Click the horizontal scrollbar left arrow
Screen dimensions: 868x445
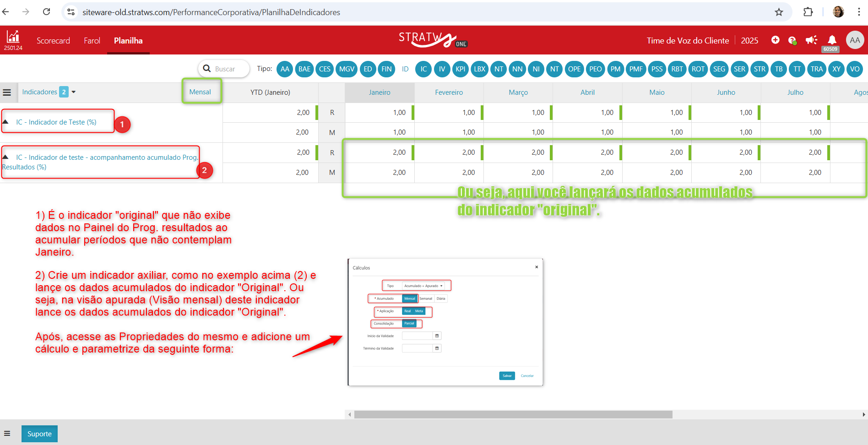tap(350, 414)
